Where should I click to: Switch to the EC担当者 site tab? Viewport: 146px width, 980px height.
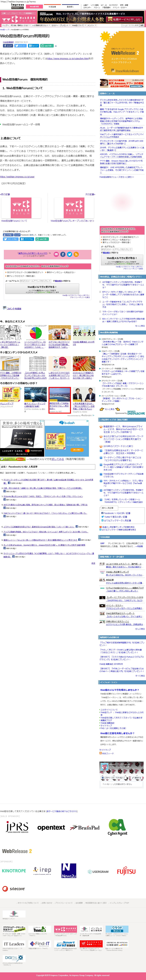tap(52, 6)
